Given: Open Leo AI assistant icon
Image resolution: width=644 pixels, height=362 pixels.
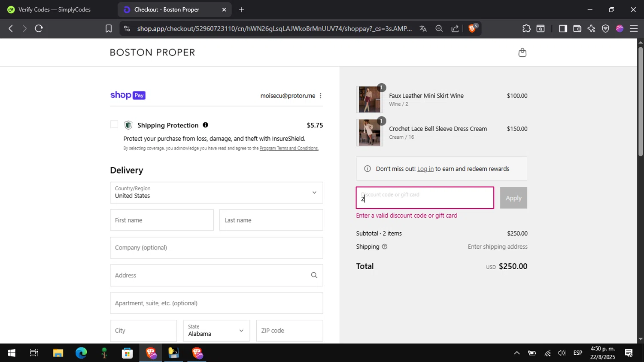Looking at the screenshot, I should [x=591, y=28].
